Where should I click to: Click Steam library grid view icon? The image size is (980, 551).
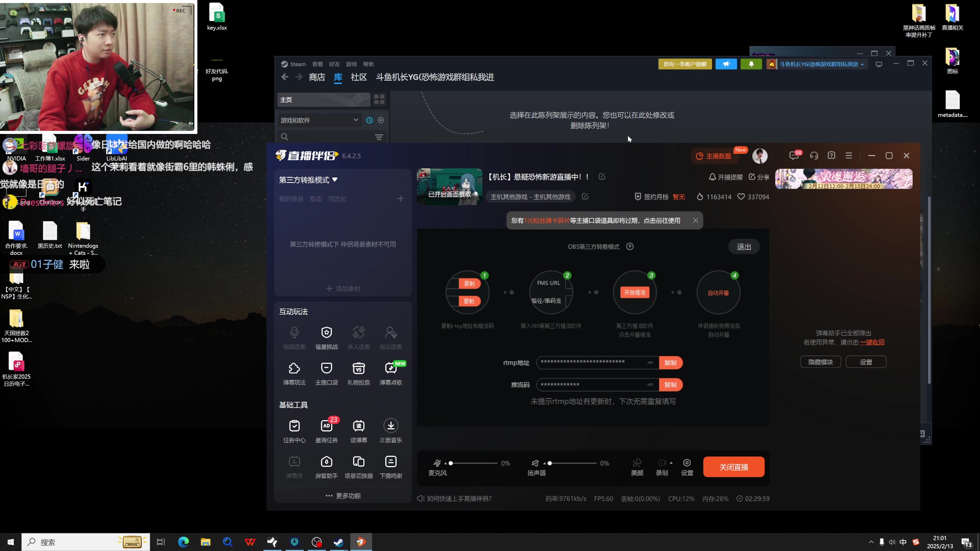[x=379, y=99]
